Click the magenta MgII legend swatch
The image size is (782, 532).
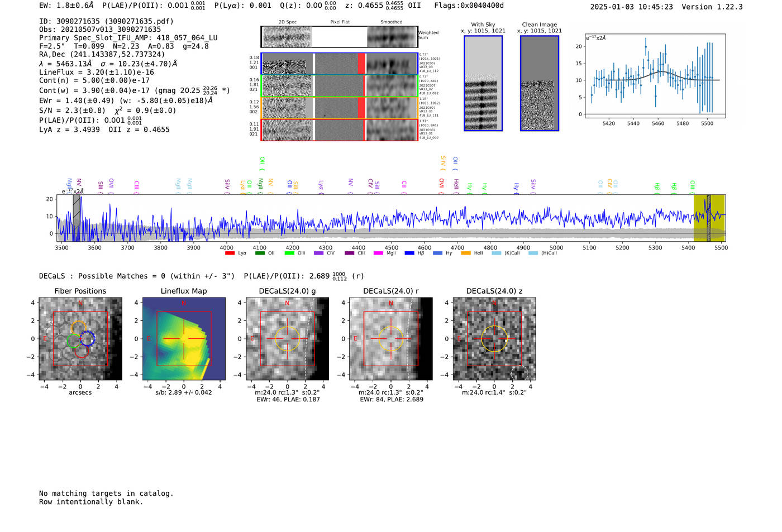(378, 253)
